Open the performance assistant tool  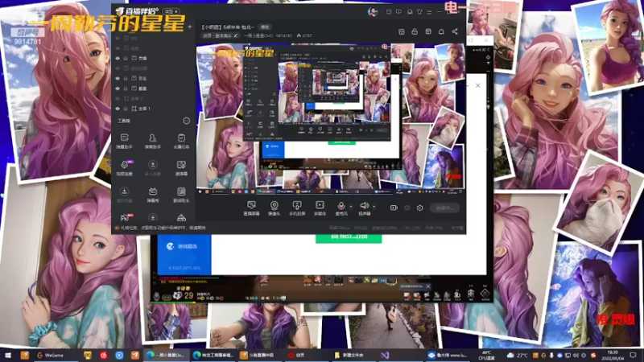click(x=152, y=141)
